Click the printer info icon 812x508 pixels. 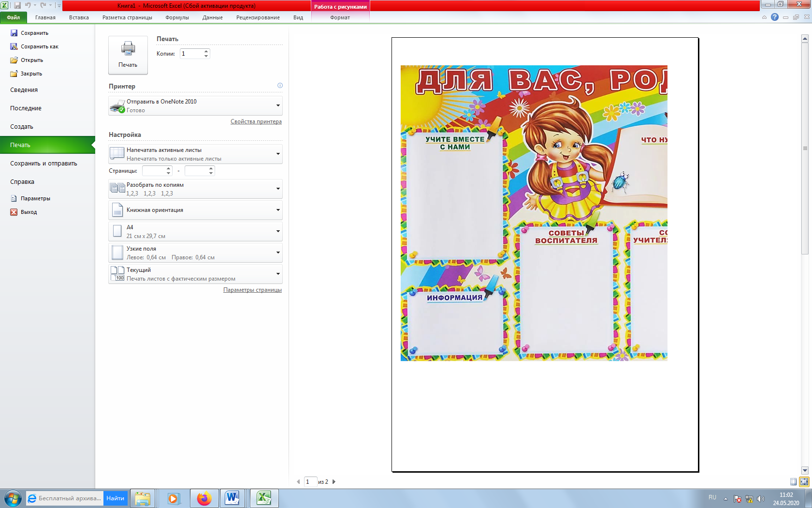coord(280,86)
